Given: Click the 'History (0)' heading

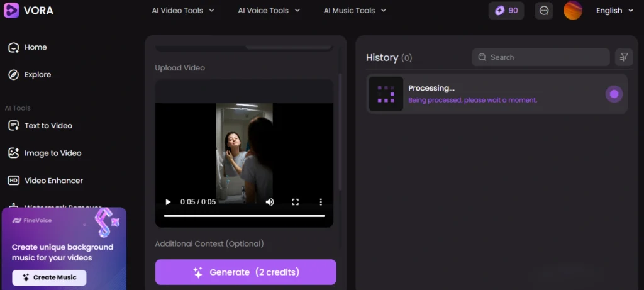Looking at the screenshot, I should (389, 57).
